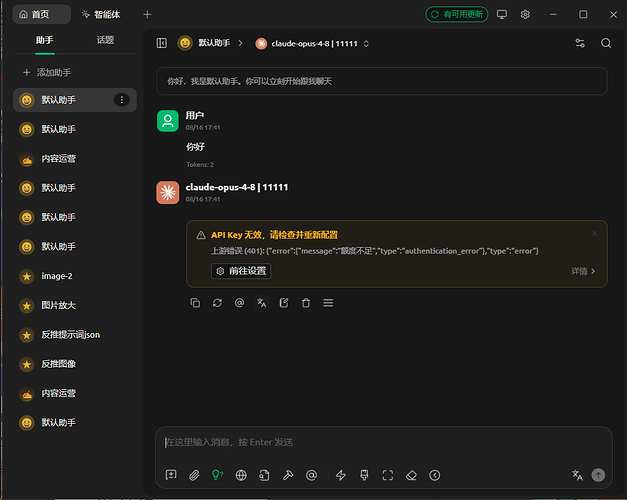This screenshot has width=627, height=500.
Task: Open the message more-options hamburger menu
Action: point(328,303)
